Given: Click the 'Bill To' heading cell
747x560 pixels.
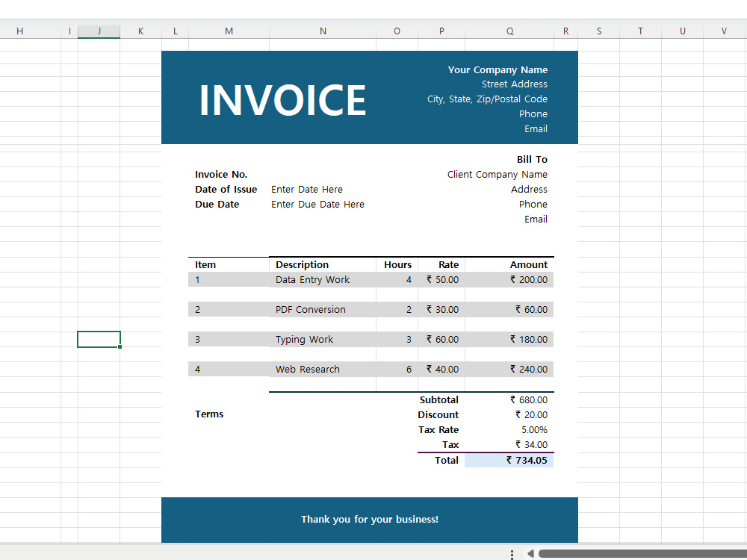Looking at the screenshot, I should (x=532, y=160).
